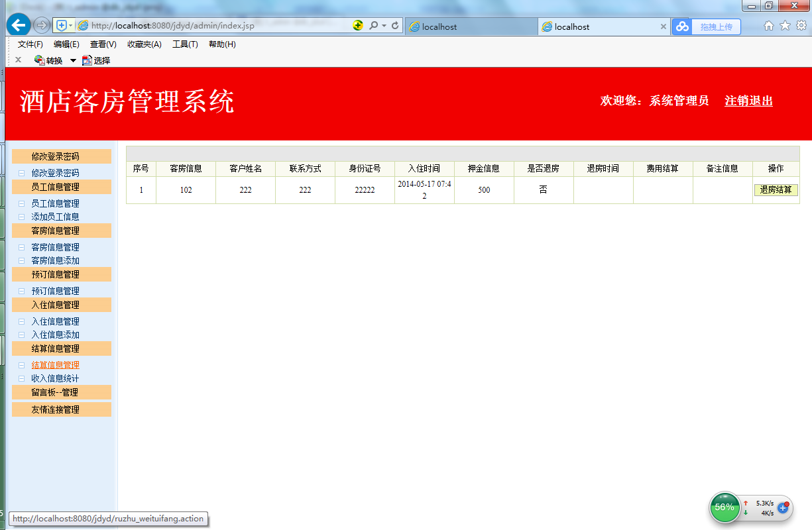Open the 预订信息管理 sidebar link
The width and height of the screenshot is (812, 530).
coord(55,291)
